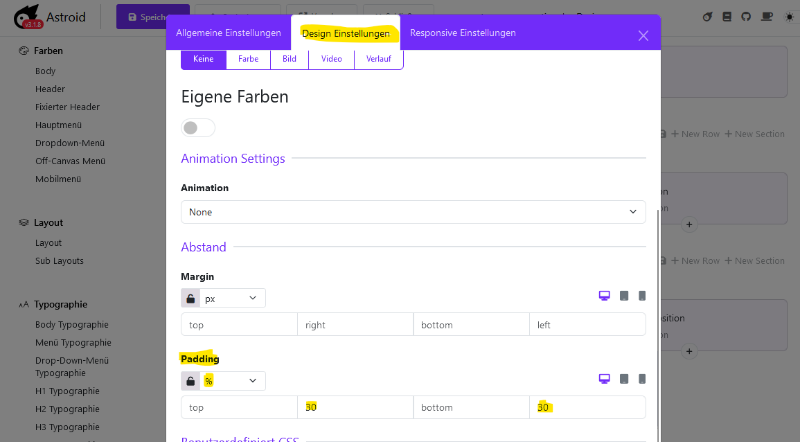This screenshot has width=800, height=442.
Task: Open Header colors in sidebar
Action: [x=50, y=89]
